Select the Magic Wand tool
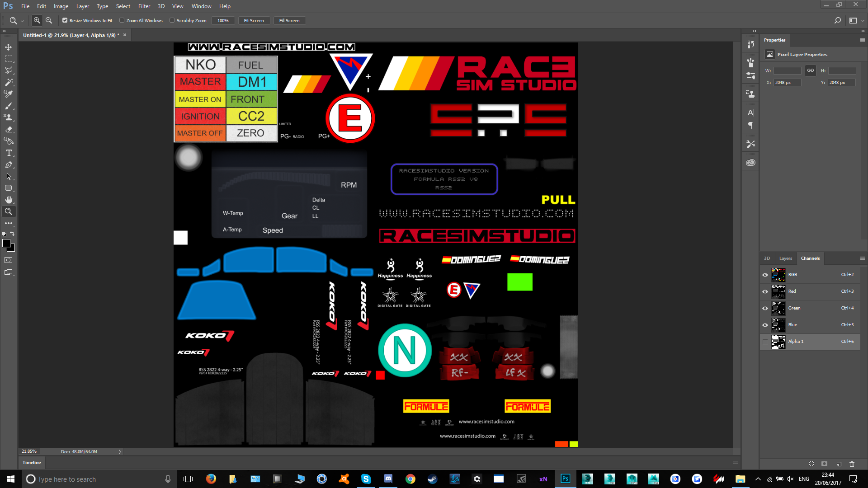This screenshot has width=868, height=488. coord(9,82)
